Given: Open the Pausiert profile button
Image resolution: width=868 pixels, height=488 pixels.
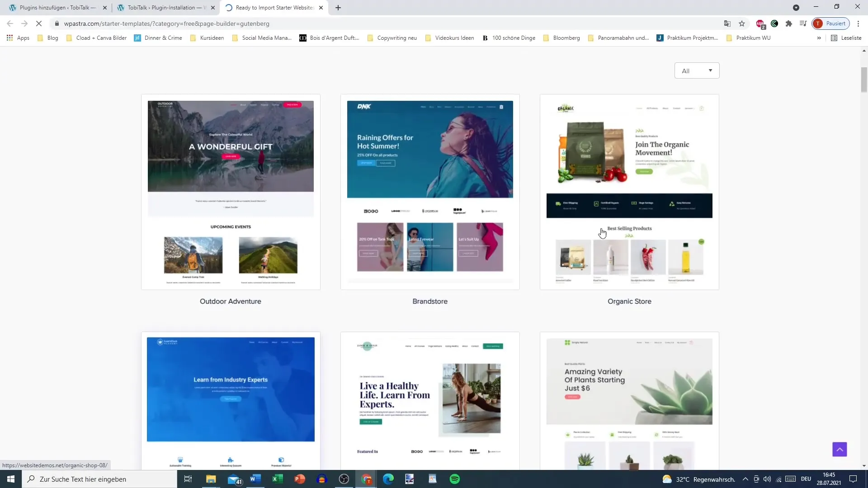Looking at the screenshot, I should (831, 23).
